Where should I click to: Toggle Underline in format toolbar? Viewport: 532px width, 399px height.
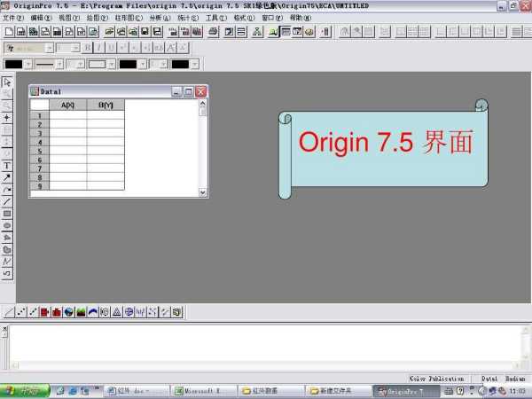coord(111,48)
